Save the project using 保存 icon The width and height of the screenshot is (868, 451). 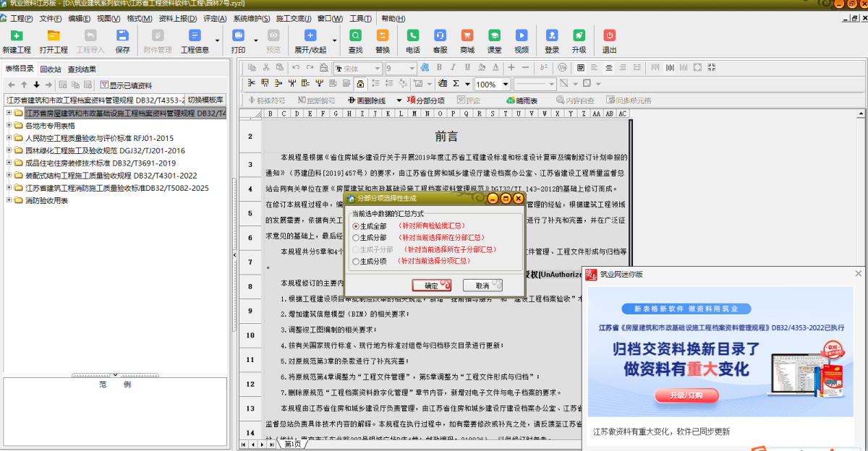(123, 40)
